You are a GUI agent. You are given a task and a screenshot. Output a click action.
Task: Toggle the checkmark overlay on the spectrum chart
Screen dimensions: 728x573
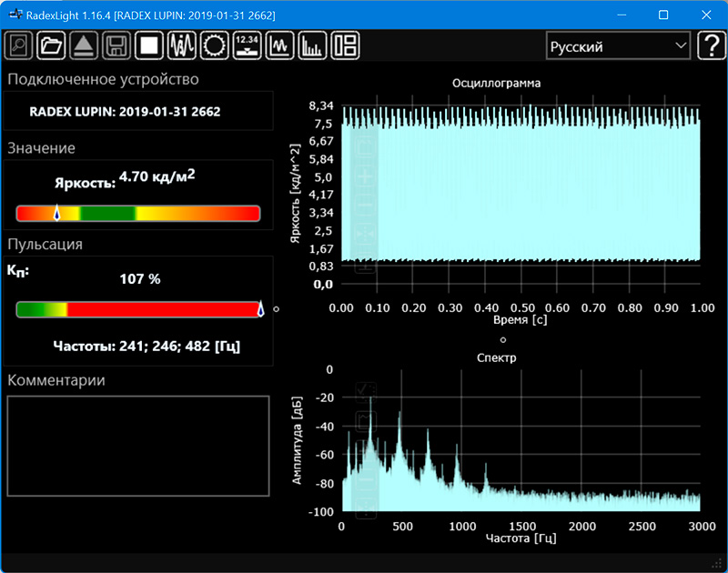click(x=366, y=392)
